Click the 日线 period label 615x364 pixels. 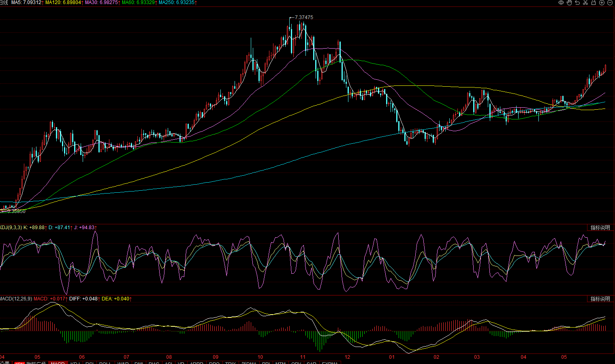click(x=4, y=2)
